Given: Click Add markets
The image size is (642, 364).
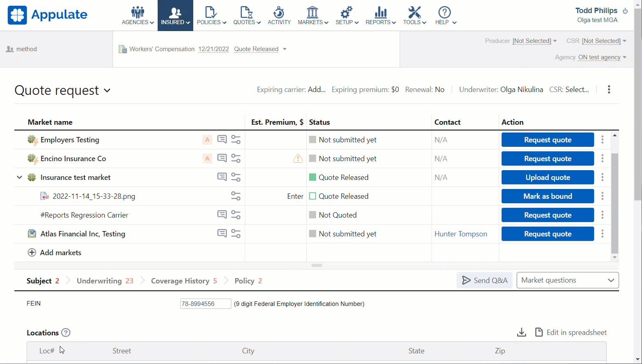Looking at the screenshot, I should pos(54,253).
